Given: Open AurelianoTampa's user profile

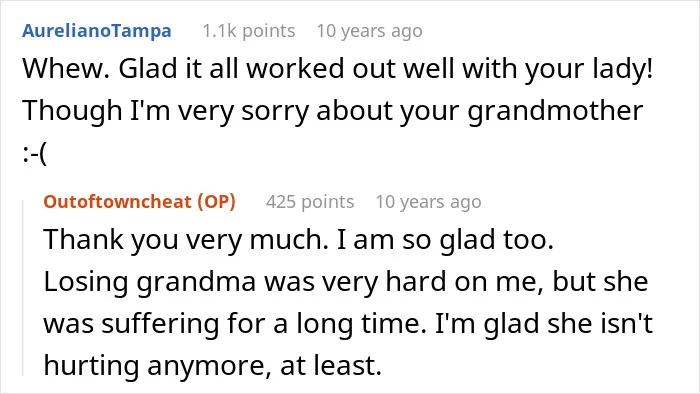Looking at the screenshot, I should click(96, 31).
